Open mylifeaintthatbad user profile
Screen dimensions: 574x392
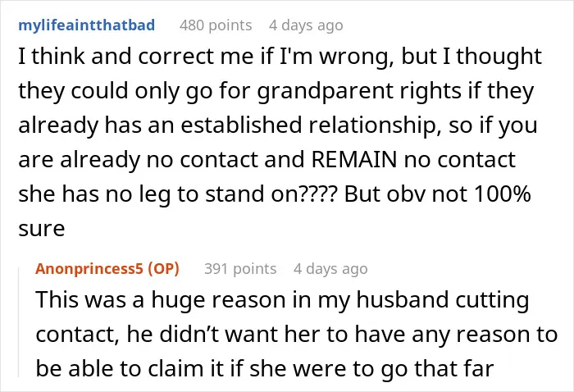(x=86, y=25)
